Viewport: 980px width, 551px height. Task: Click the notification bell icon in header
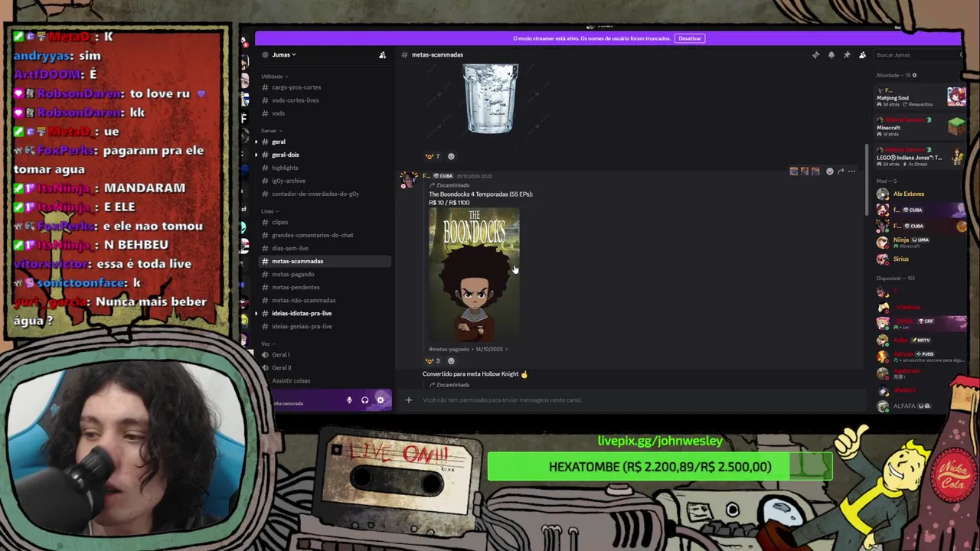[x=831, y=55]
